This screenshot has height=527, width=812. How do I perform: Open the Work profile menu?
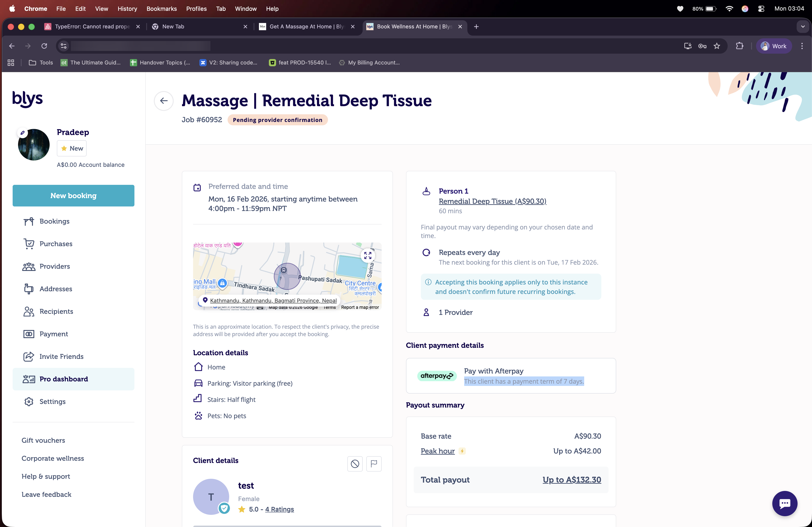(773, 46)
